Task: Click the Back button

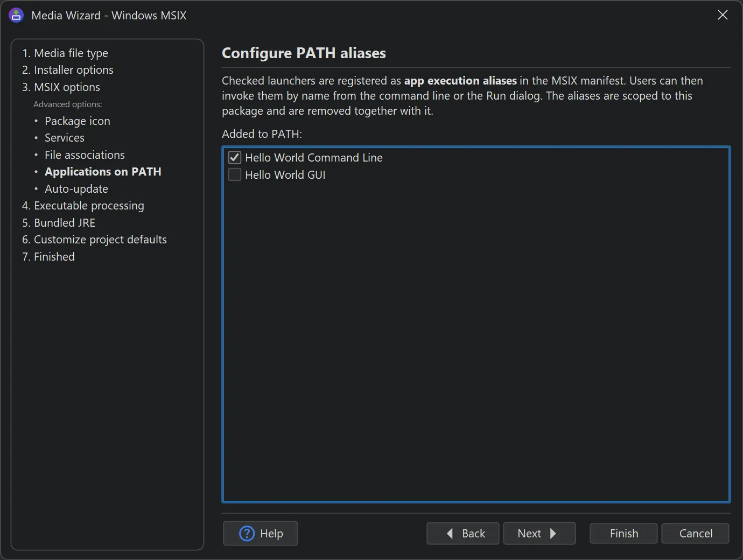Action: 463,533
